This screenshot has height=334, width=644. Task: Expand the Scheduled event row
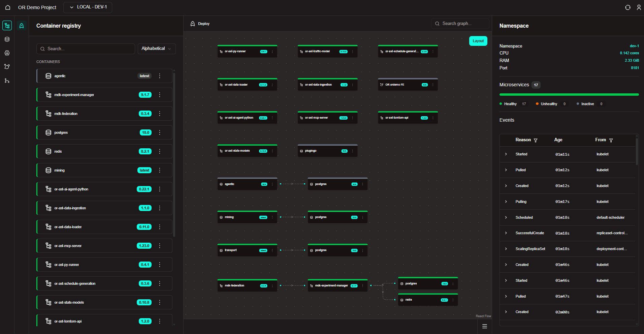point(506,217)
